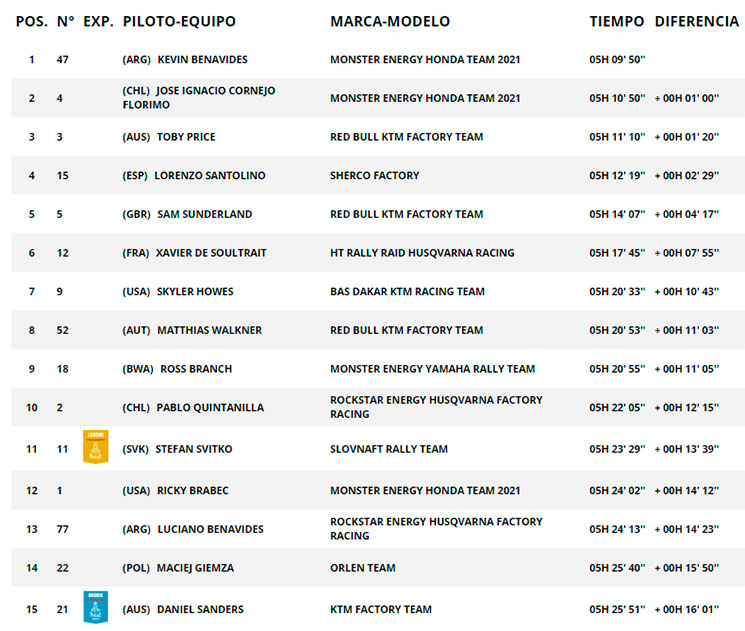Click the DIFERENCIA column header
745x631 pixels.
click(x=697, y=21)
